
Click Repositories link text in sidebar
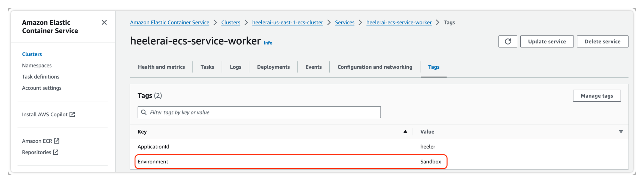pyautogui.click(x=37, y=152)
